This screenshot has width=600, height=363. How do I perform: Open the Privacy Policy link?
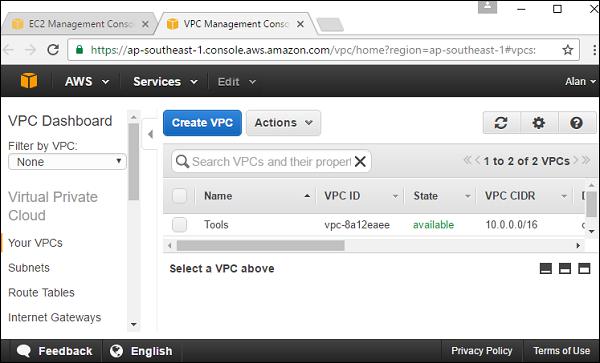coord(481,351)
